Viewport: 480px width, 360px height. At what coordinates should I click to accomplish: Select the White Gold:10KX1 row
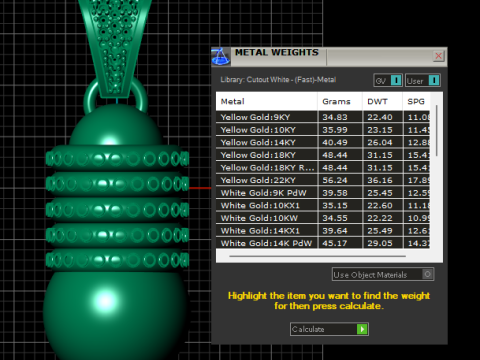323,205
